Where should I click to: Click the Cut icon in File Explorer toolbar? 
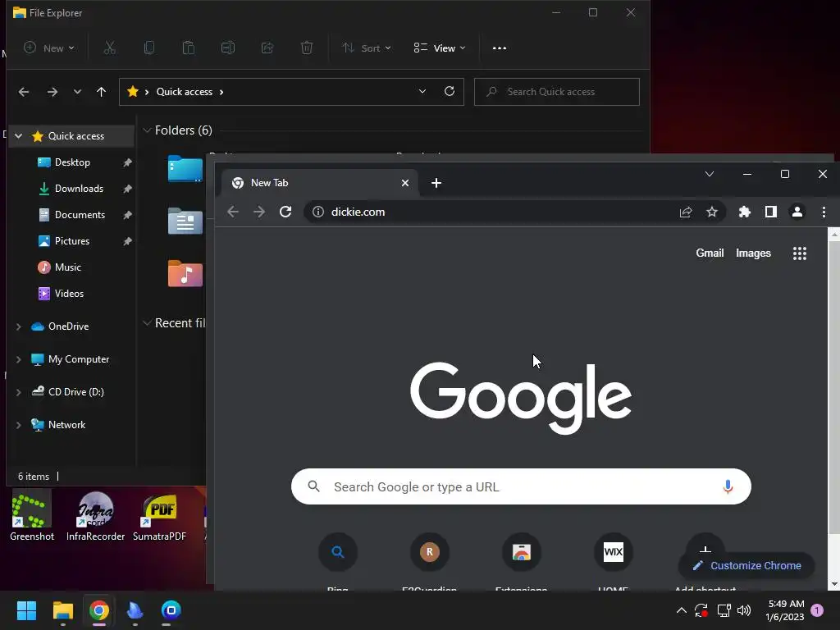point(110,48)
